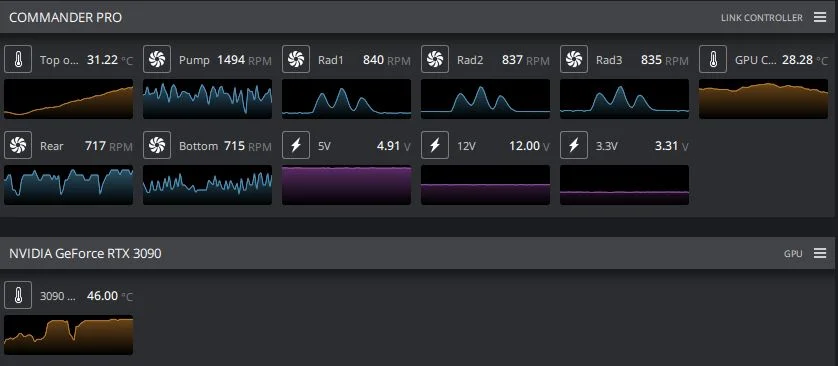The height and width of the screenshot is (366, 838).
Task: Open the RTX 3090 panel hamburger menu
Action: coord(820,253)
